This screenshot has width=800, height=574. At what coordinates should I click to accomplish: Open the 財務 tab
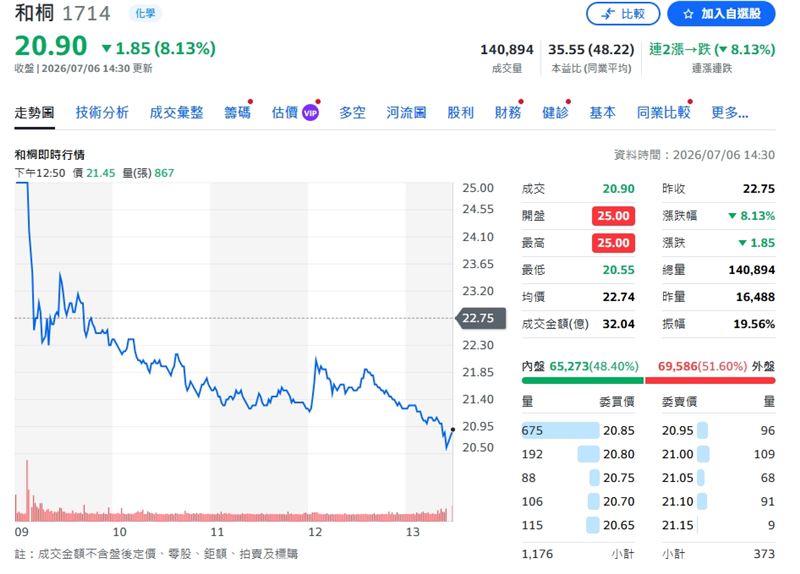point(508,112)
